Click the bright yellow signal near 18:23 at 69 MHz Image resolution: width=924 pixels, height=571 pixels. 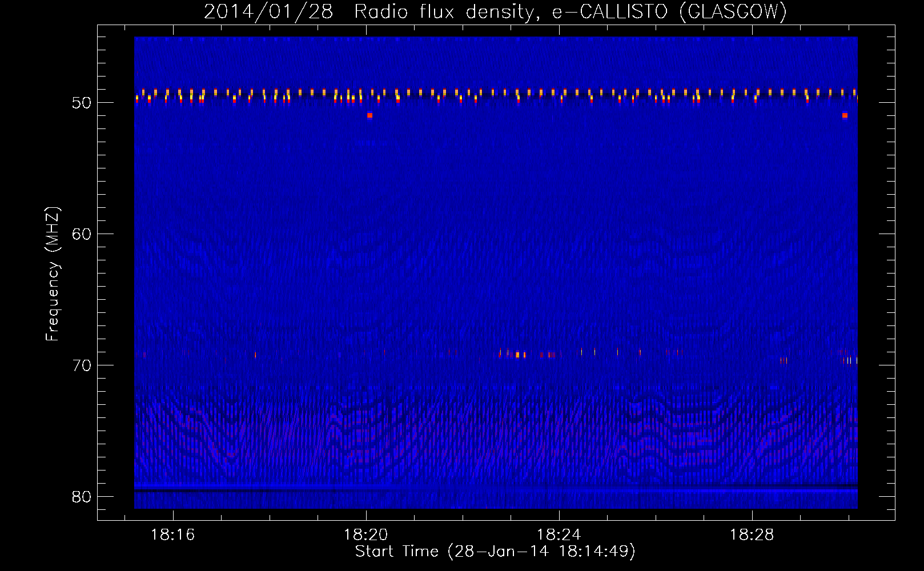coord(517,355)
